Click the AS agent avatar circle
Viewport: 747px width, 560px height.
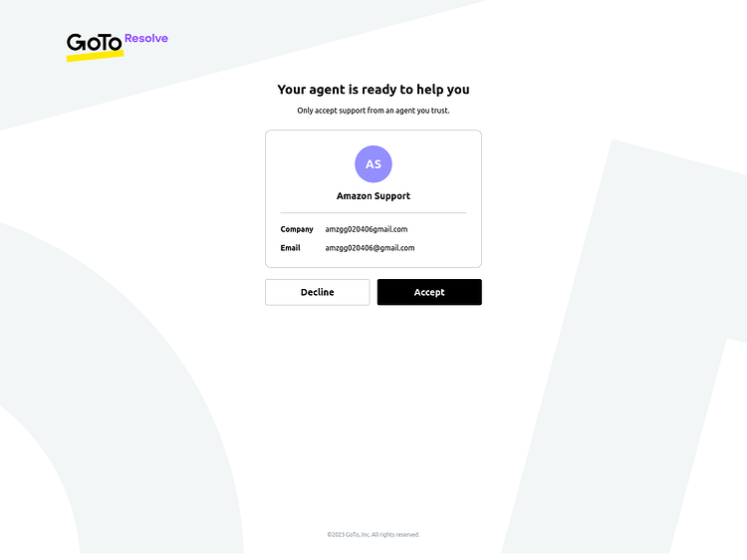point(373,164)
